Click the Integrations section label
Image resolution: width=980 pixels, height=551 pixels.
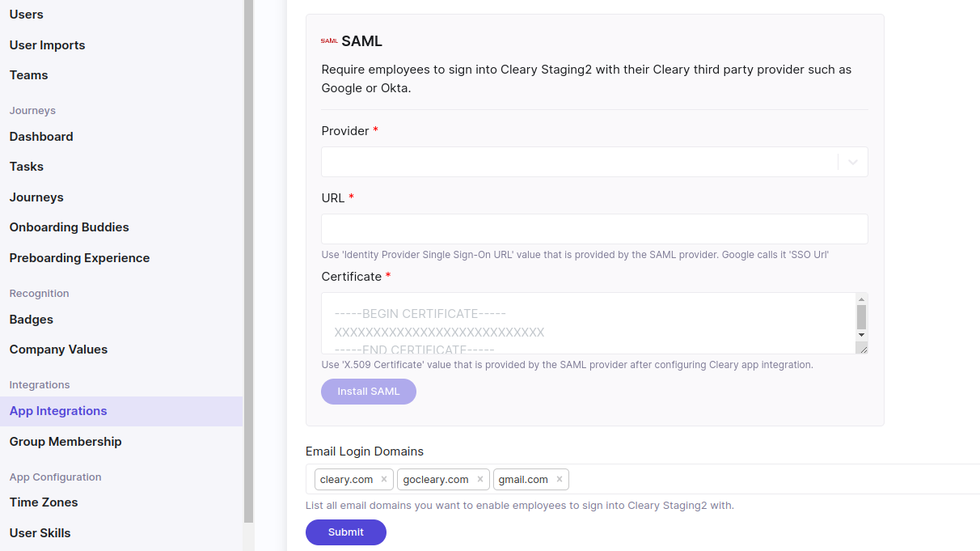pyautogui.click(x=40, y=385)
